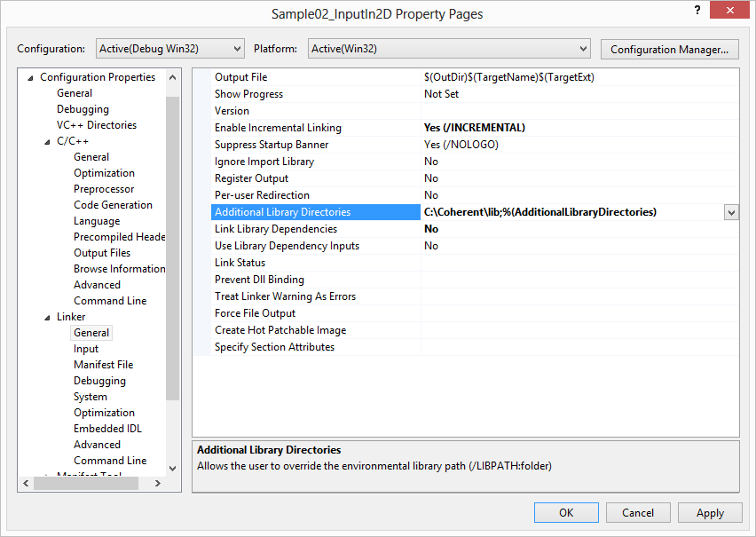Collapse the Linker tree node

coord(46,316)
